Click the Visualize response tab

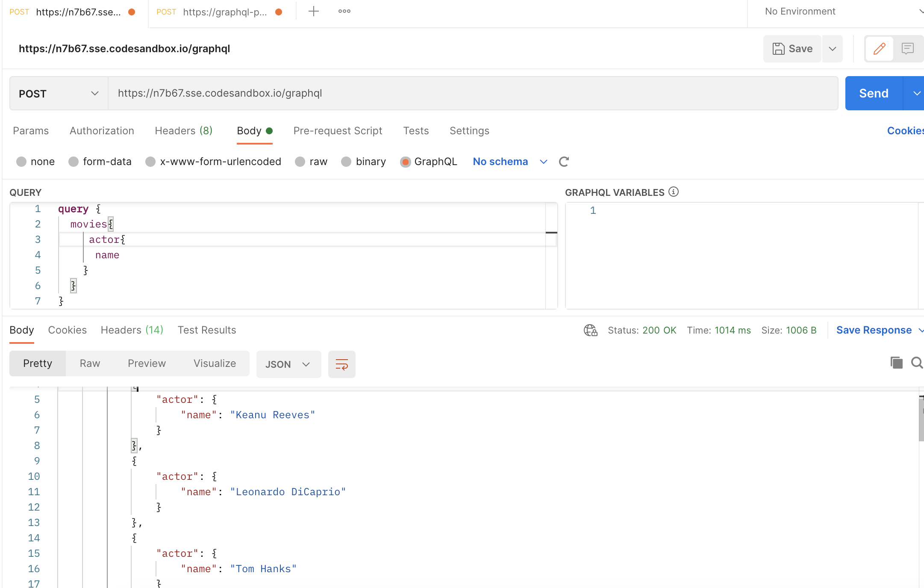coord(214,363)
